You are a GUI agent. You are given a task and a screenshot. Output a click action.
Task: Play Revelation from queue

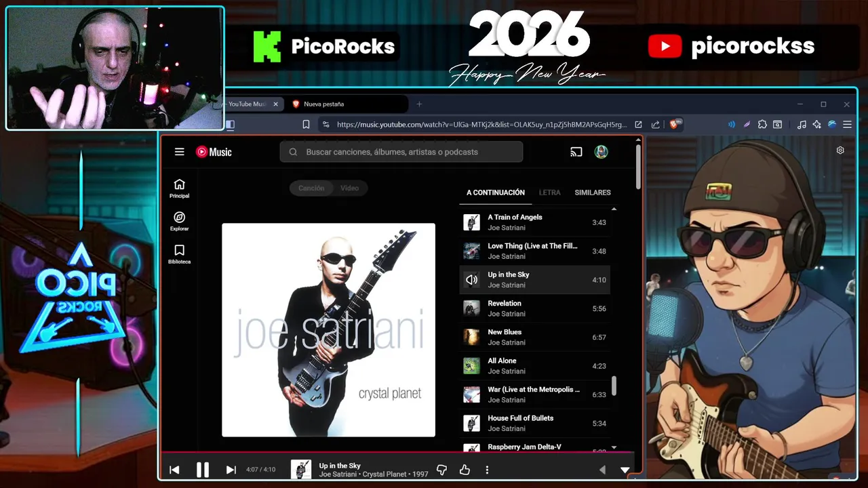click(535, 308)
